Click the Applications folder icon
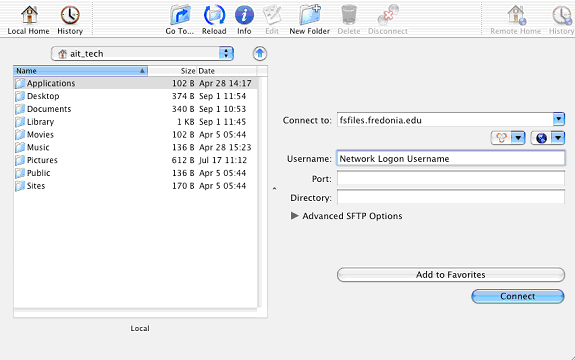 (x=20, y=84)
